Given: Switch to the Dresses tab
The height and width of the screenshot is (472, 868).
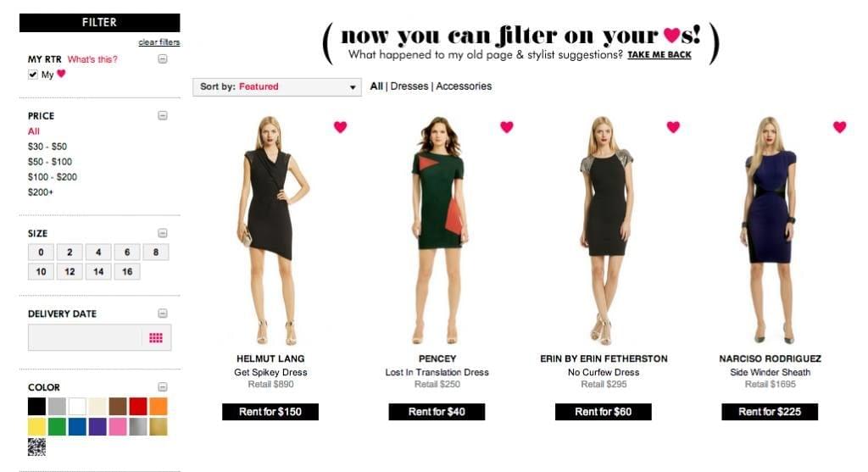Looking at the screenshot, I should [409, 86].
